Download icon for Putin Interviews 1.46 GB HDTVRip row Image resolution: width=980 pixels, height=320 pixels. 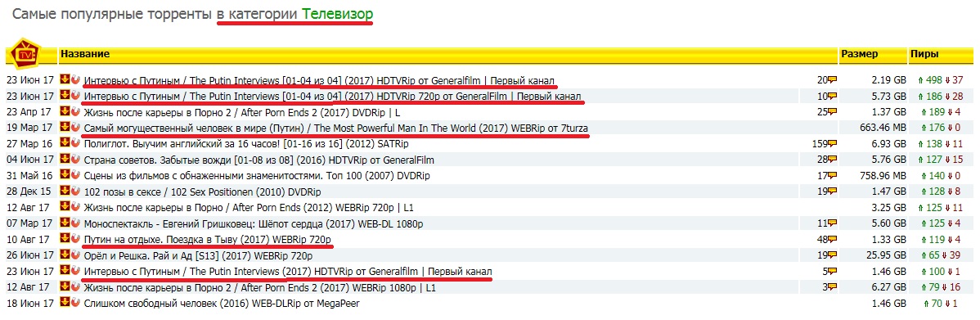[x=65, y=271]
